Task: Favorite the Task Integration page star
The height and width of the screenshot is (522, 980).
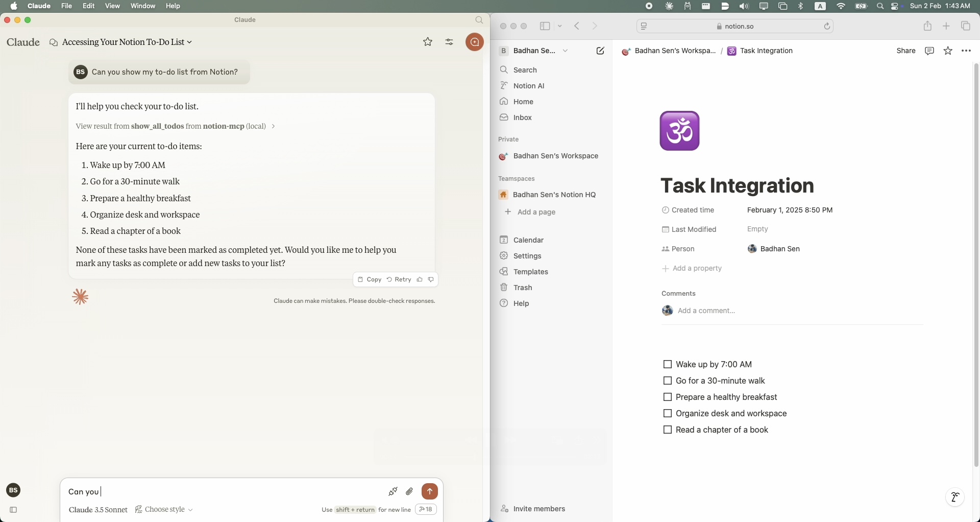Action: point(948,51)
